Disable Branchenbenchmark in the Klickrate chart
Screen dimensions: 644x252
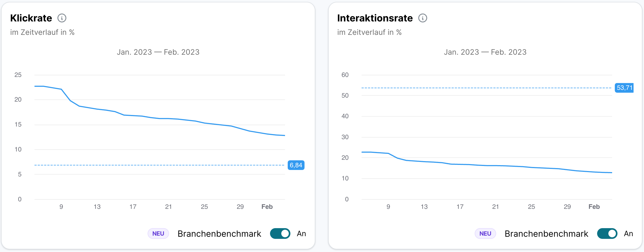(x=280, y=234)
